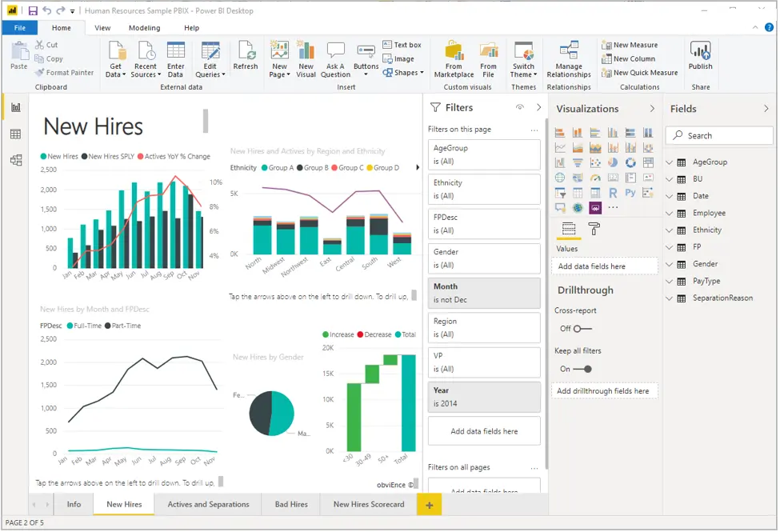Open Power BI help question mark icon
This screenshot has height=532, width=780.
(769, 27)
